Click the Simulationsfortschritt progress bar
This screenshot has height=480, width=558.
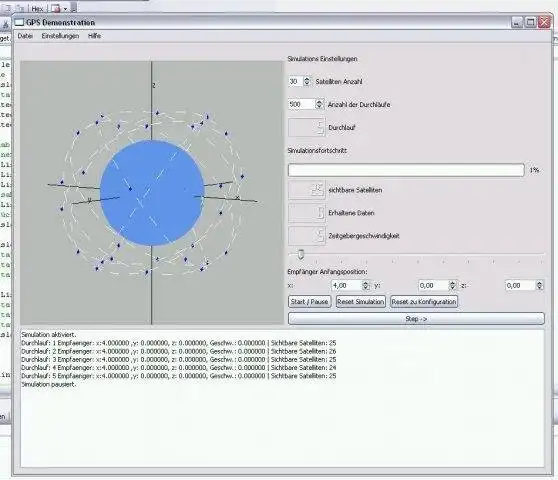click(x=406, y=170)
